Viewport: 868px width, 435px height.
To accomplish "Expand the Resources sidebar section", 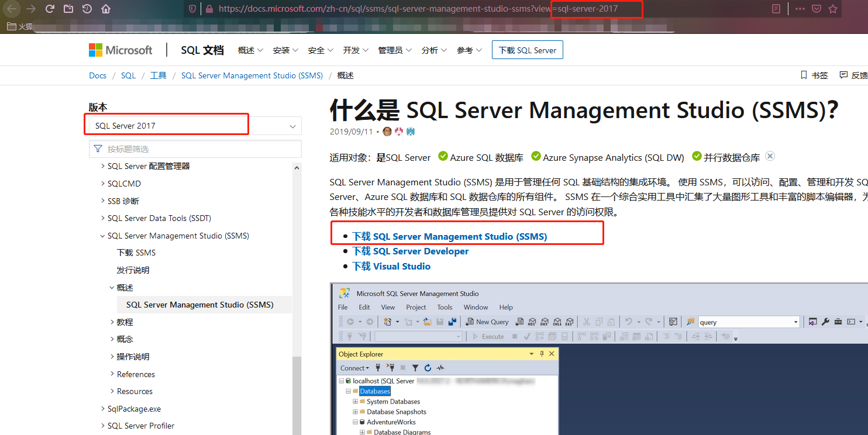I will click(112, 391).
